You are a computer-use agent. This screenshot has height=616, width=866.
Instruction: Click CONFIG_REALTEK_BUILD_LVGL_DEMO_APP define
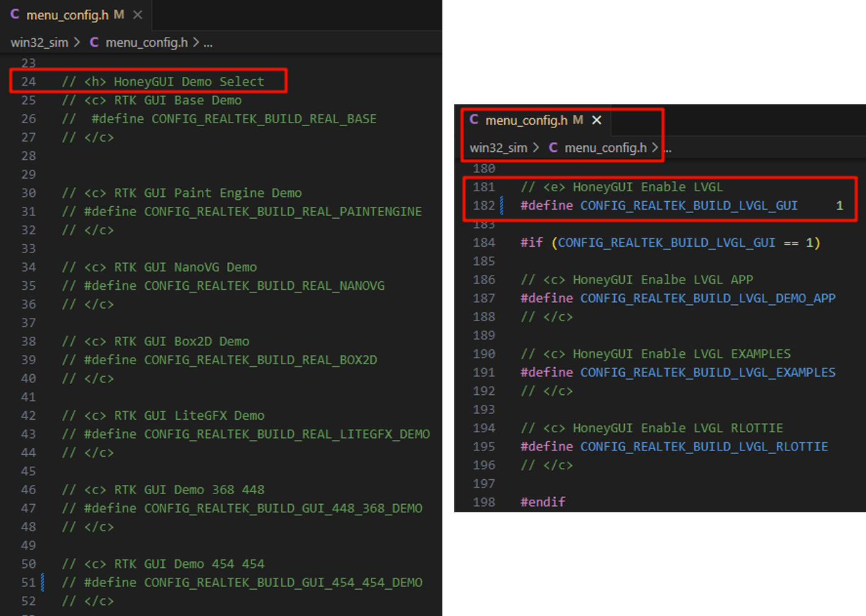coord(678,298)
